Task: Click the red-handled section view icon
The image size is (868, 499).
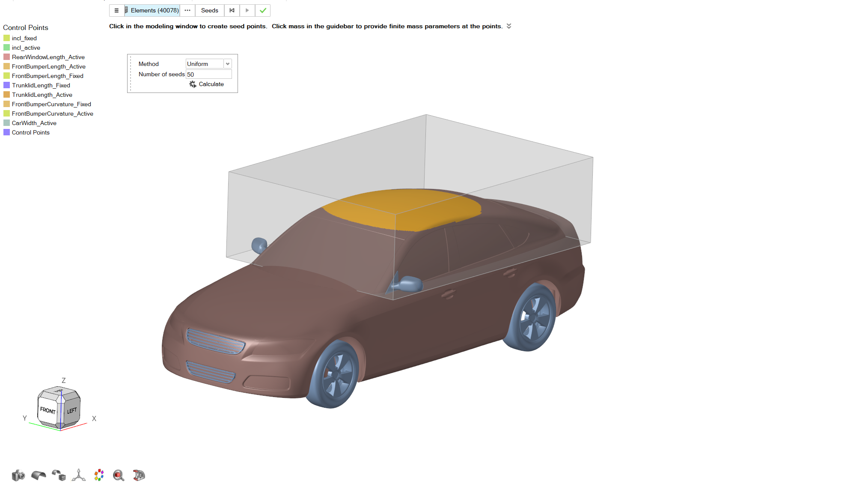Action: pyautogui.click(x=139, y=475)
